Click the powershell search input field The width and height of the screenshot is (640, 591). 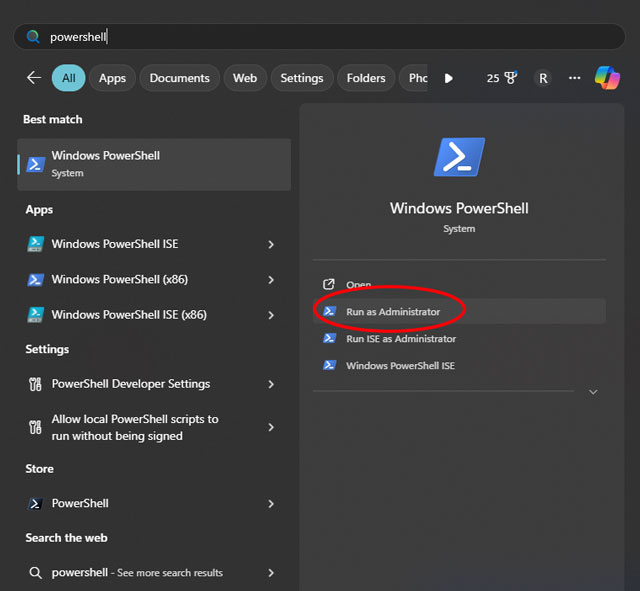click(x=320, y=37)
